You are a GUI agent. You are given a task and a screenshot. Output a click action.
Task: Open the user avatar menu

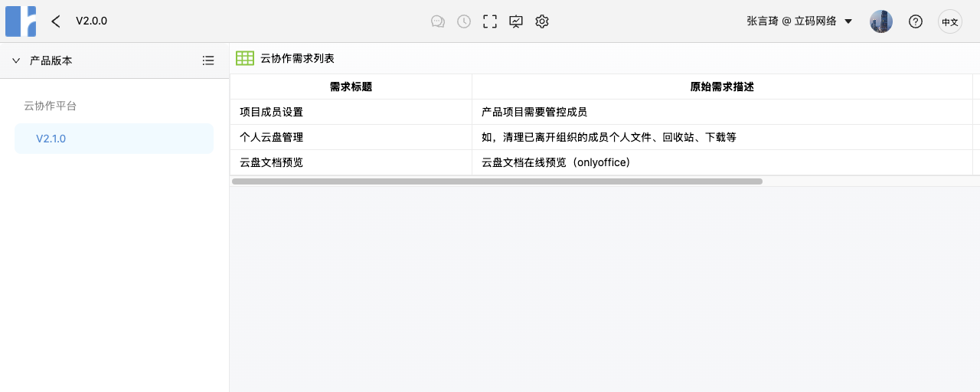881,21
